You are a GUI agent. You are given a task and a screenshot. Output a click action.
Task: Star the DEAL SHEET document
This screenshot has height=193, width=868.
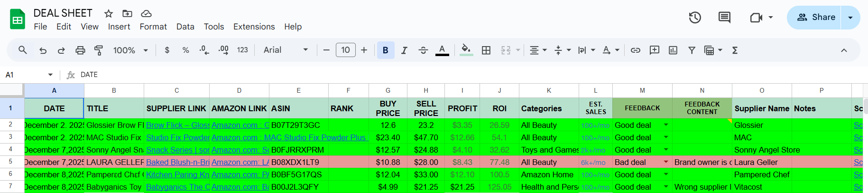109,13
